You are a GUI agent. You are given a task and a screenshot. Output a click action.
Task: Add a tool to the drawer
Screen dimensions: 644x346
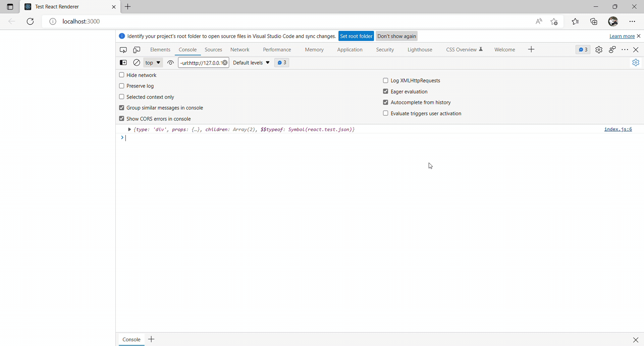click(152, 339)
